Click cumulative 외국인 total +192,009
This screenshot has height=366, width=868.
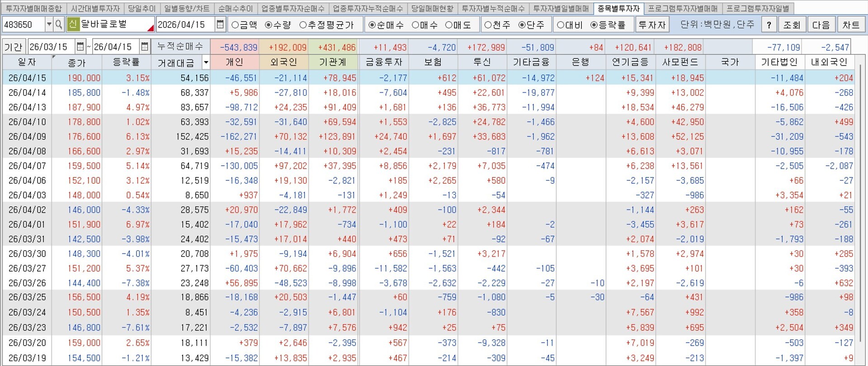tap(288, 47)
